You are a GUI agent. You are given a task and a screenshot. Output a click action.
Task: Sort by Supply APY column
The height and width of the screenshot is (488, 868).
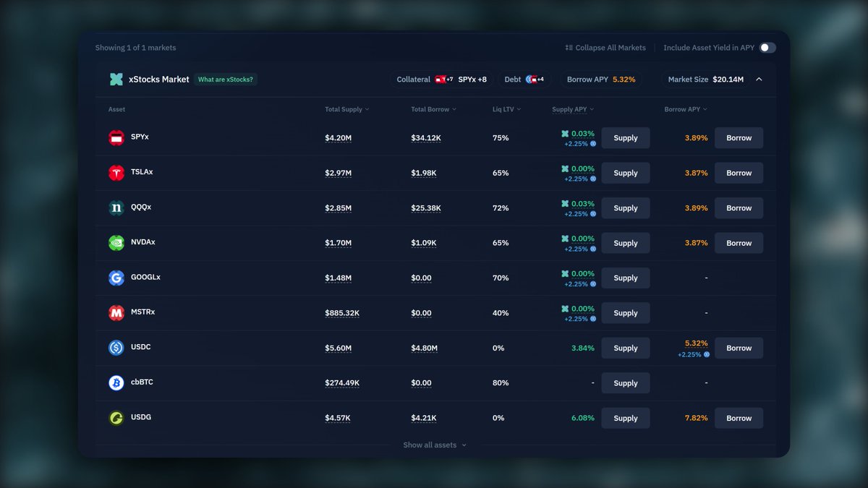(573, 109)
